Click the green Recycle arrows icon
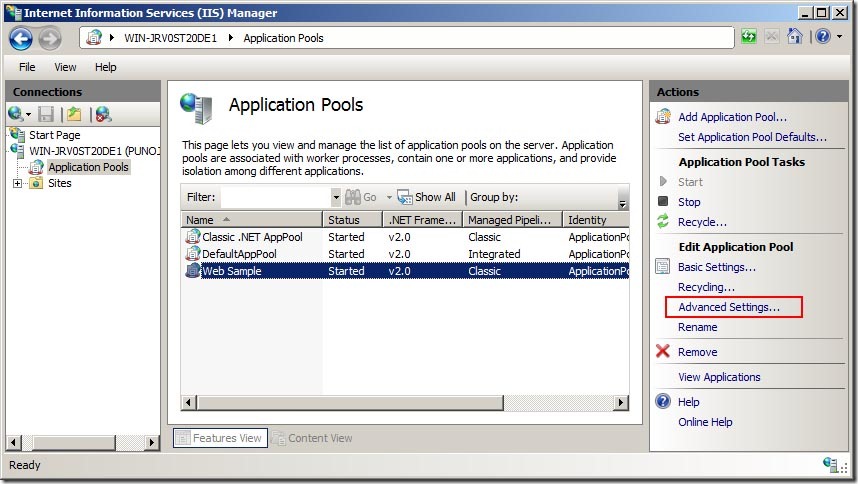The height and width of the screenshot is (484, 858). (x=663, y=221)
